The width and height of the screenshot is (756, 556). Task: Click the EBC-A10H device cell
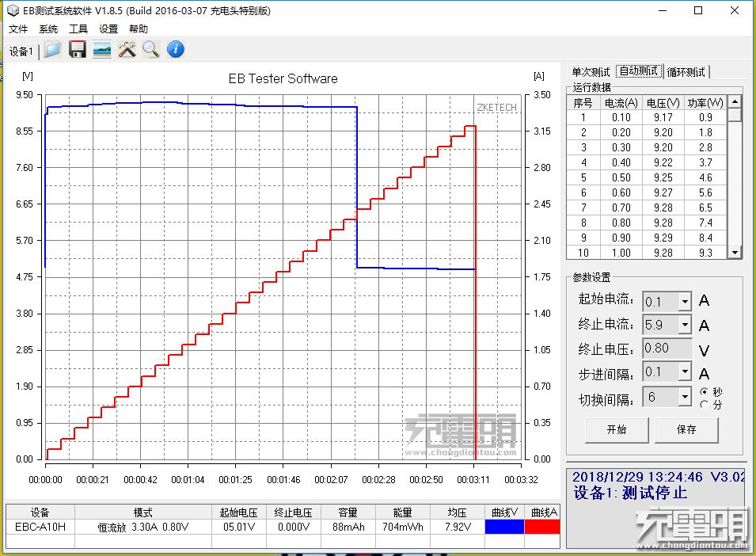coord(40,527)
